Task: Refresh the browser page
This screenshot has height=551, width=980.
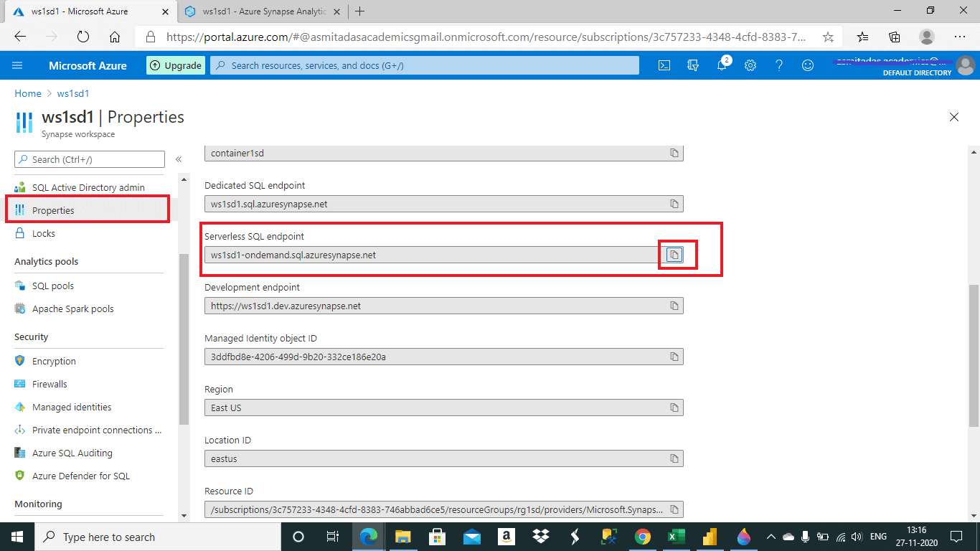Action: (x=83, y=37)
